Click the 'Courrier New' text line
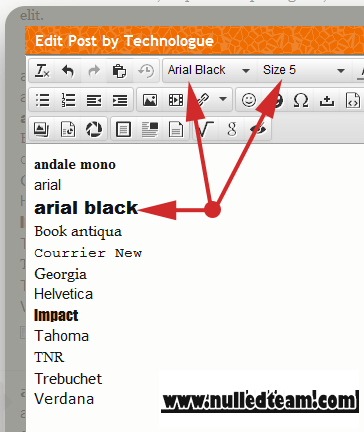Screen dimensions: 364x432 click(88, 253)
